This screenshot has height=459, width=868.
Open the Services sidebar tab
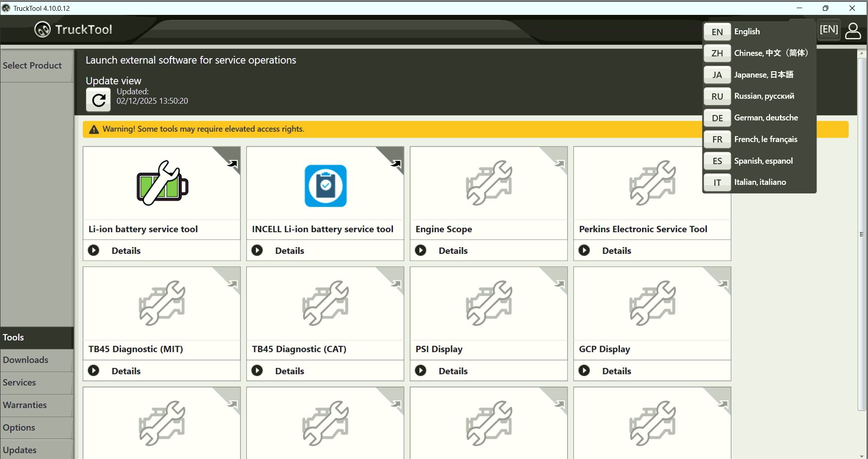[x=37, y=383]
